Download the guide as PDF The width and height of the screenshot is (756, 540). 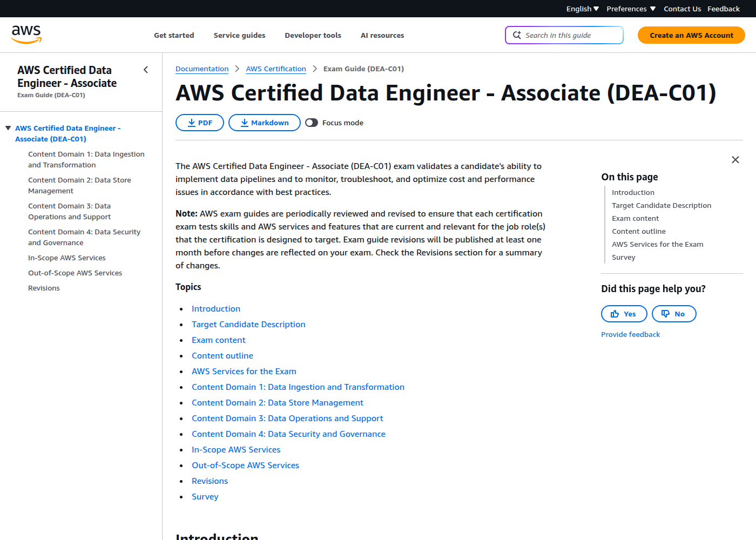tap(200, 123)
